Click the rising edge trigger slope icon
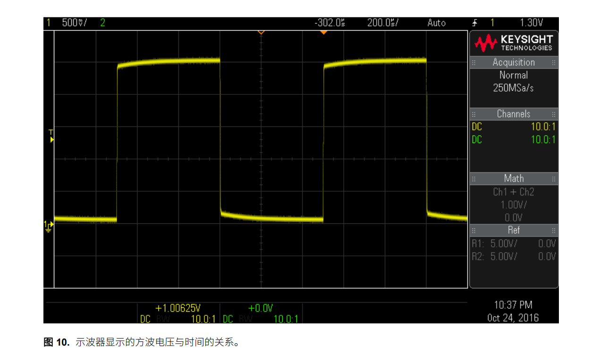Viewport: 591px width, 364px height. click(475, 23)
